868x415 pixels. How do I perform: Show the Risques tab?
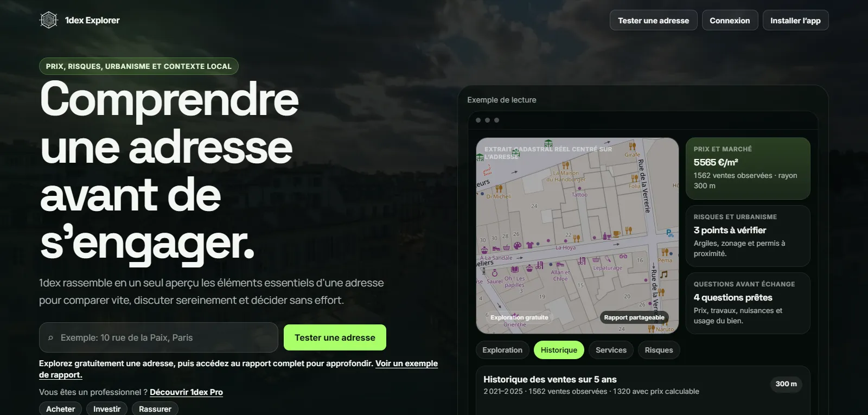click(659, 350)
